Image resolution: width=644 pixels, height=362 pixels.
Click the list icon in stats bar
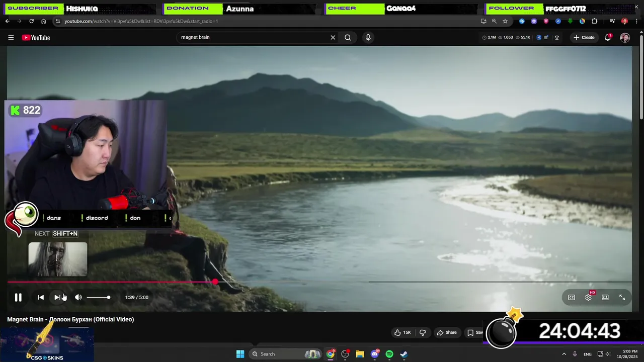546,37
